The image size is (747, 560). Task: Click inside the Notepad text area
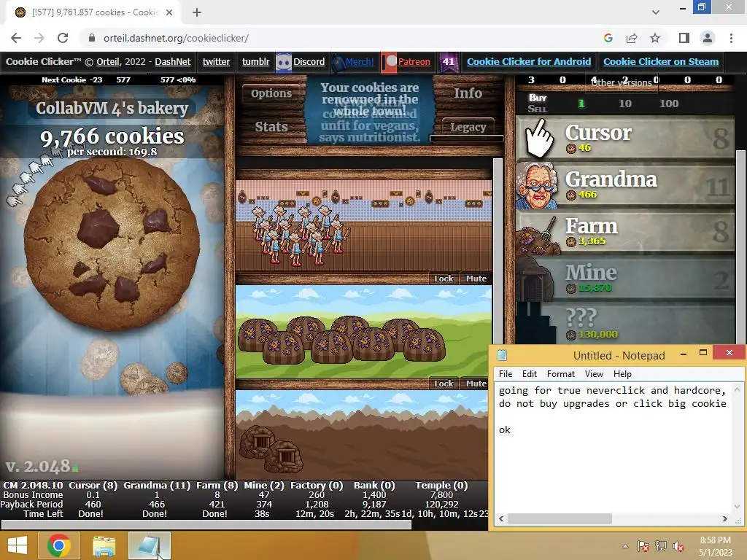613,448
